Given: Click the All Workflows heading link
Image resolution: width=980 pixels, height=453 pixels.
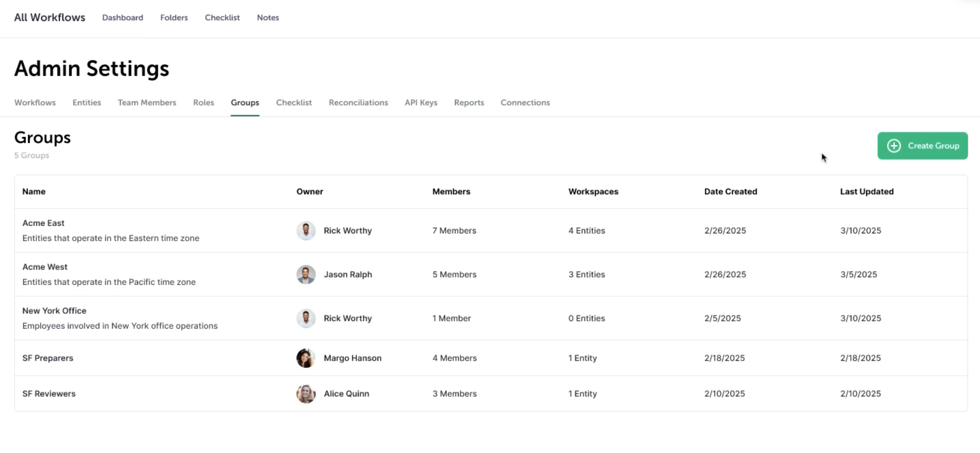Looking at the screenshot, I should pyautogui.click(x=49, y=18).
